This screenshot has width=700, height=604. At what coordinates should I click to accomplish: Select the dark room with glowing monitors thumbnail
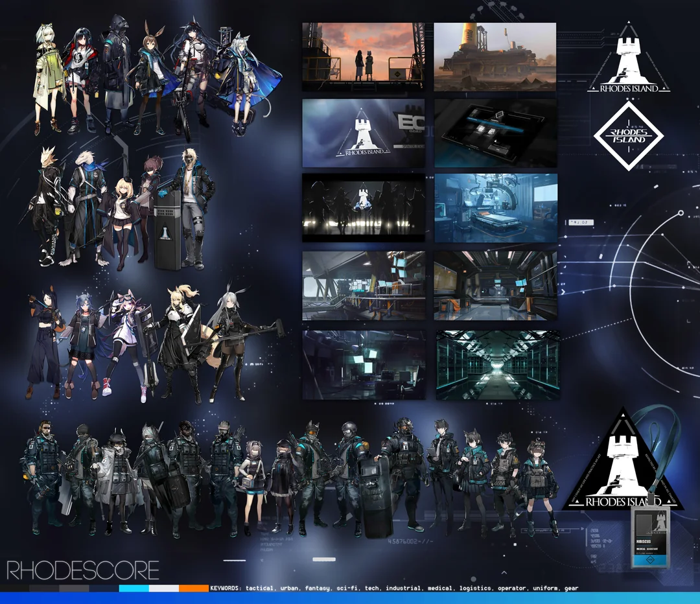click(364, 365)
